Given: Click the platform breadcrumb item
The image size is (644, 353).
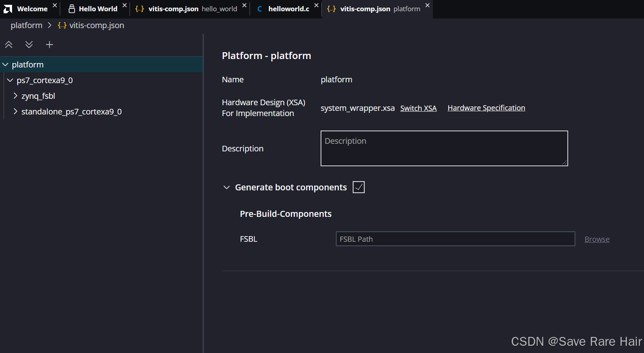Looking at the screenshot, I should [x=26, y=25].
